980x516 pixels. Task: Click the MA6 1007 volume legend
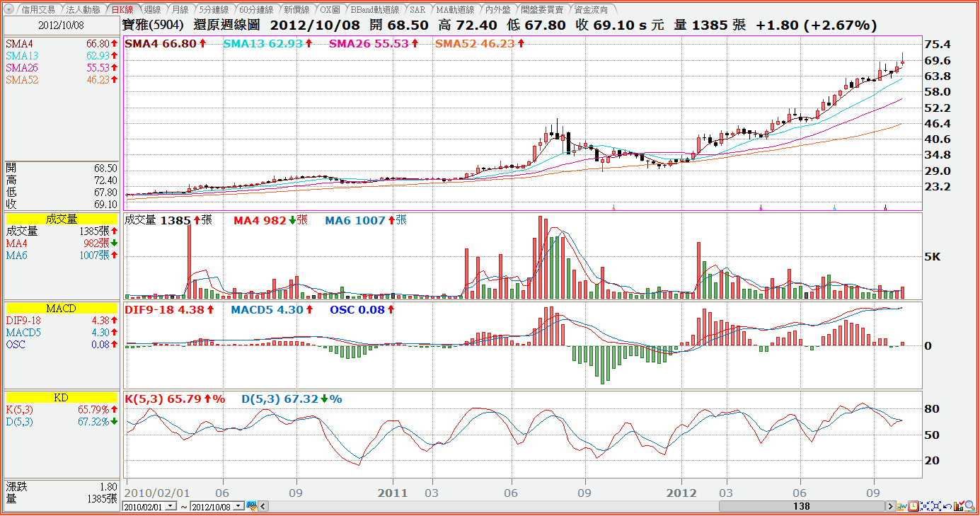coord(366,220)
